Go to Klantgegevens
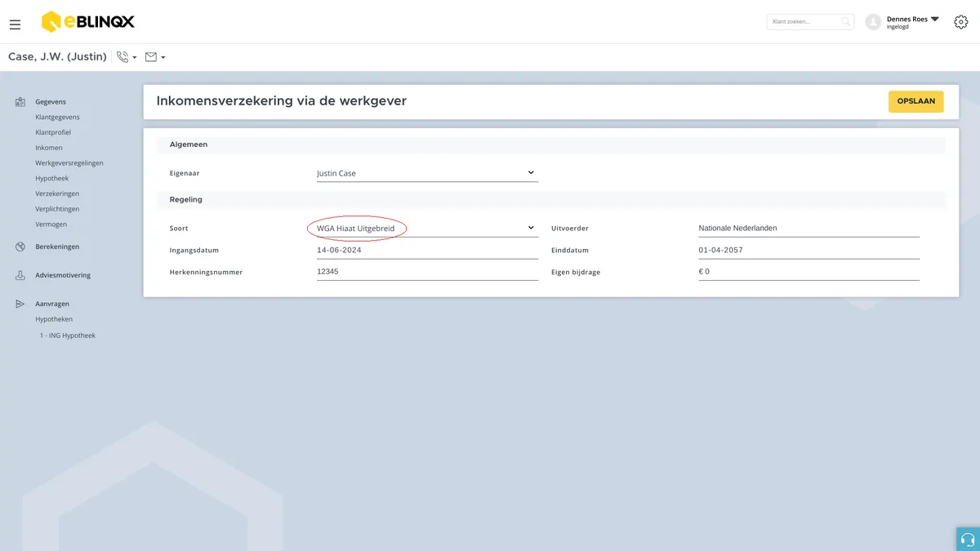This screenshot has width=980, height=551. [x=57, y=118]
